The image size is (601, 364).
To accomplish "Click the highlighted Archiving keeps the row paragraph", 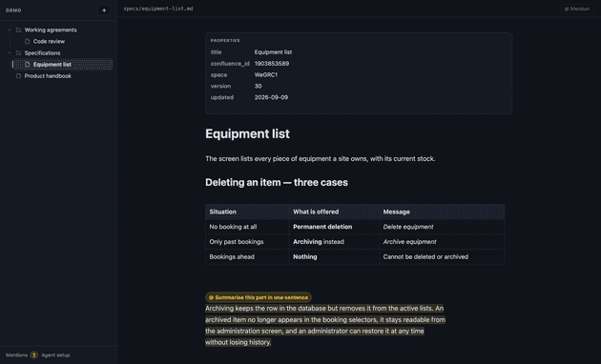I will tap(325, 325).
